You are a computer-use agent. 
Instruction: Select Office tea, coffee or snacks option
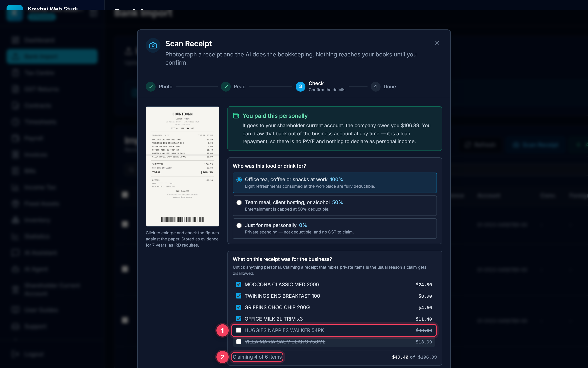pyautogui.click(x=335, y=183)
